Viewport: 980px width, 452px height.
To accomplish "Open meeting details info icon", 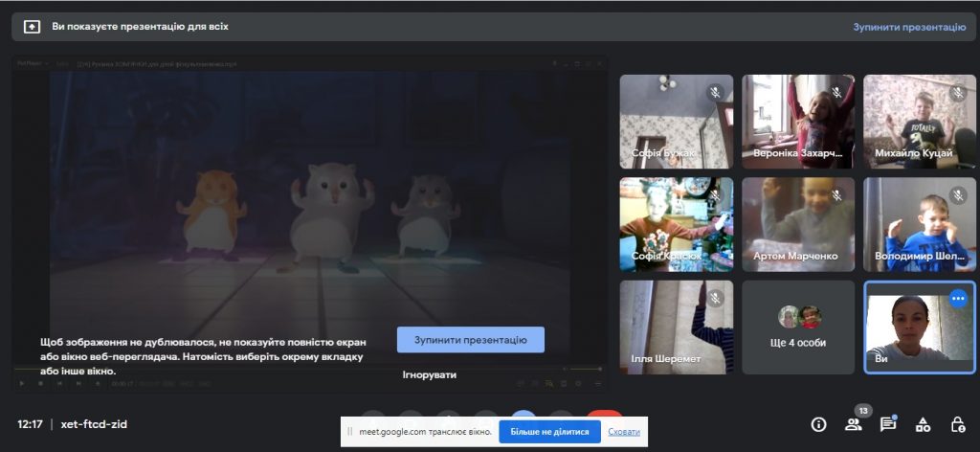I will pyautogui.click(x=818, y=424).
